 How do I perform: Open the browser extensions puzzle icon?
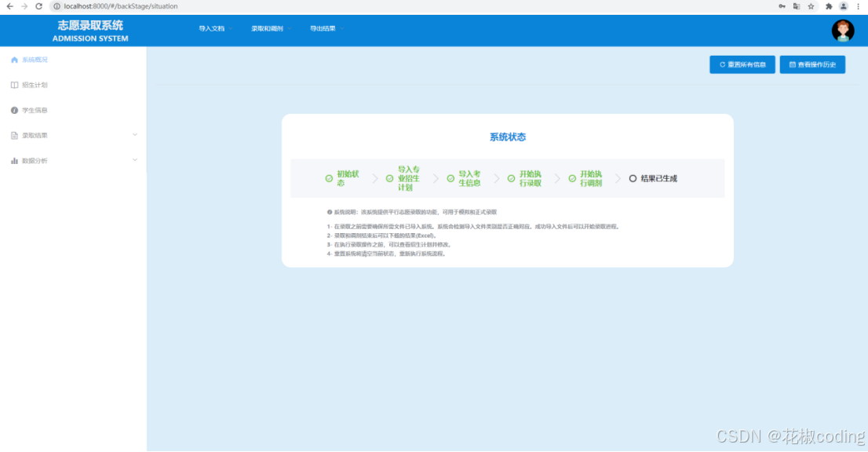tap(829, 6)
